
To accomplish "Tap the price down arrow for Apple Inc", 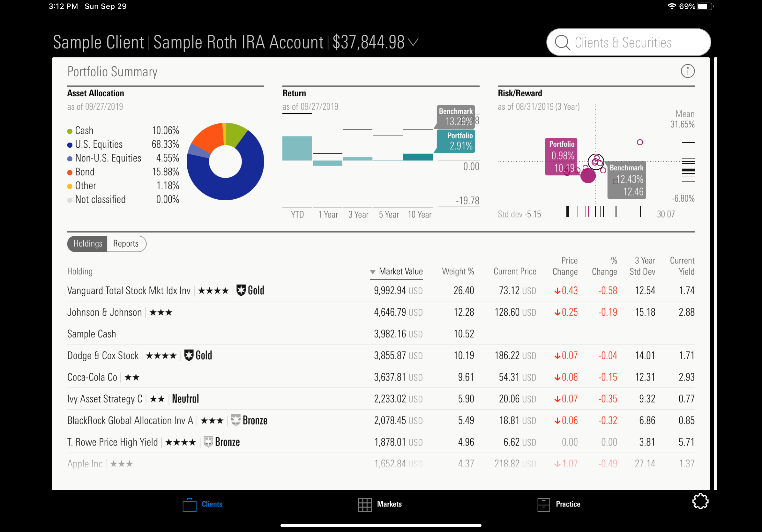I will coord(557,464).
